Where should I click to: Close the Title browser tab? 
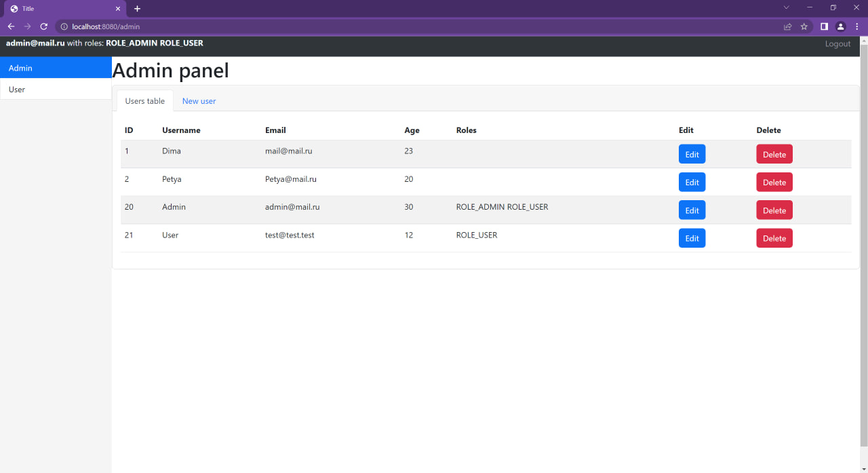118,9
